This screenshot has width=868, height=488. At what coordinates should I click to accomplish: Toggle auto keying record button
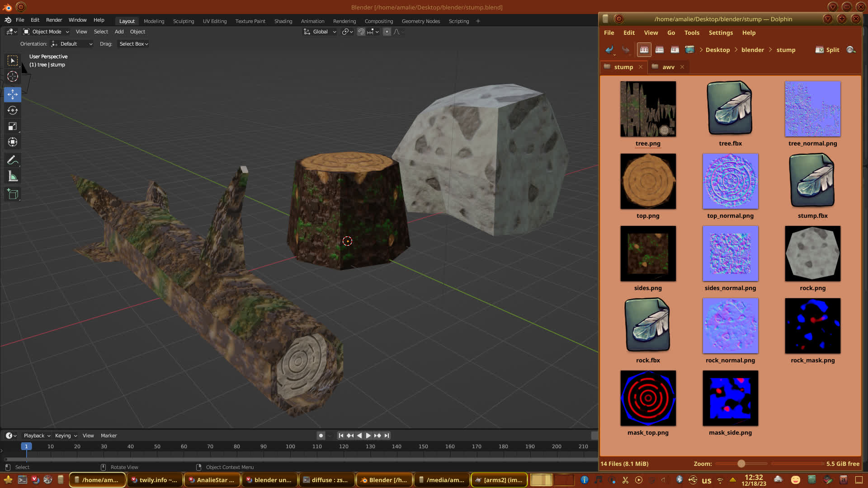[x=321, y=436]
